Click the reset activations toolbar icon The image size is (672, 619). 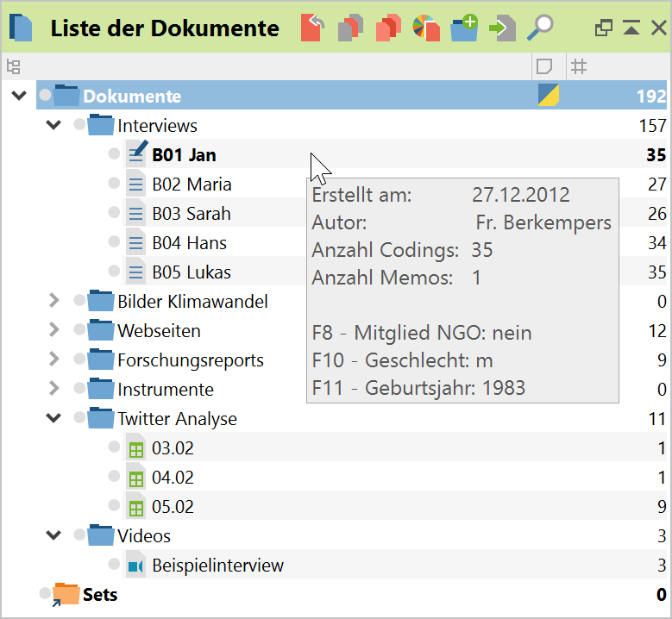(312, 28)
